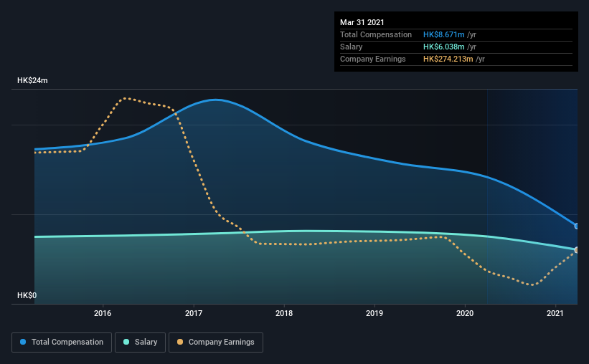
Task: Click the HK$0 y-axis label
Action: tap(27, 295)
